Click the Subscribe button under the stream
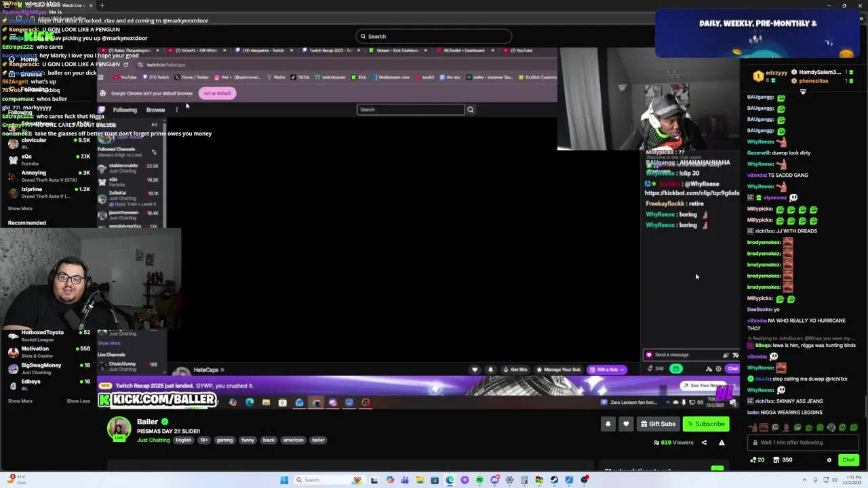This screenshot has width=868, height=488. [705, 424]
